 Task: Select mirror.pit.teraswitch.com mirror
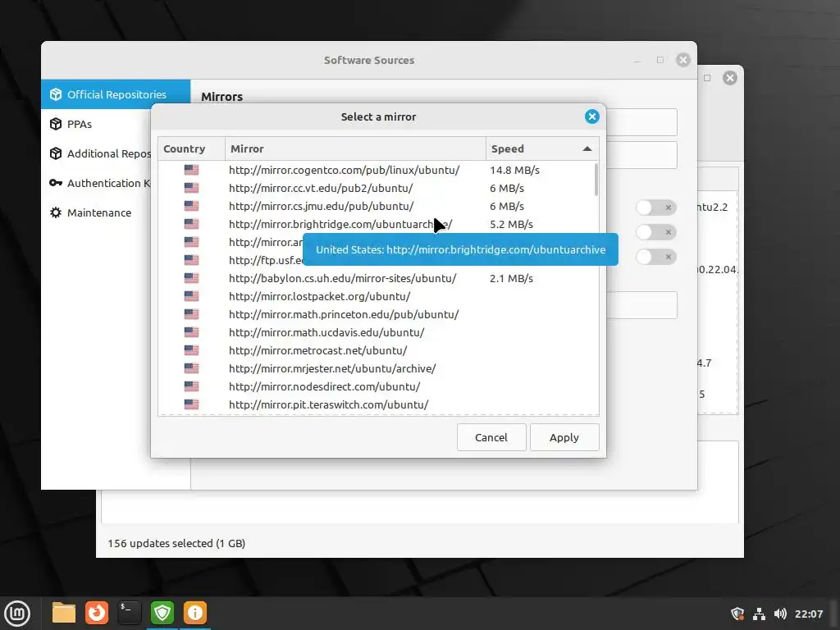pos(378,404)
